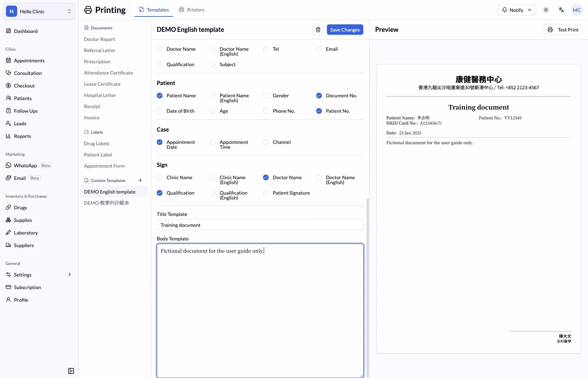Click the Consultation stethoscope icon
588x378 pixels.
[x=8, y=73]
